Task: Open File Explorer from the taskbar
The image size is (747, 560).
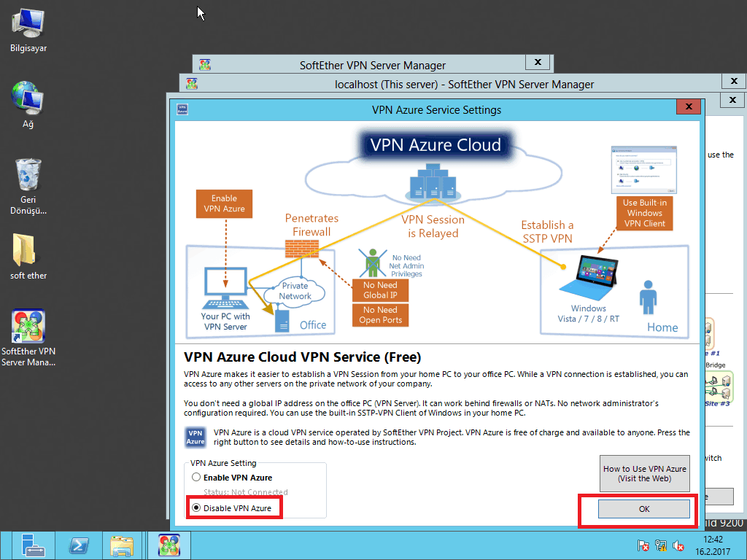Action: pyautogui.click(x=122, y=545)
